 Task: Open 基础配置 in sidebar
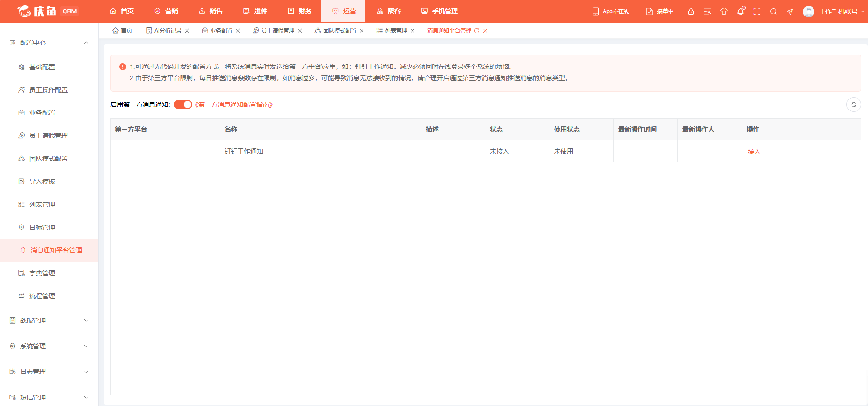click(49, 67)
